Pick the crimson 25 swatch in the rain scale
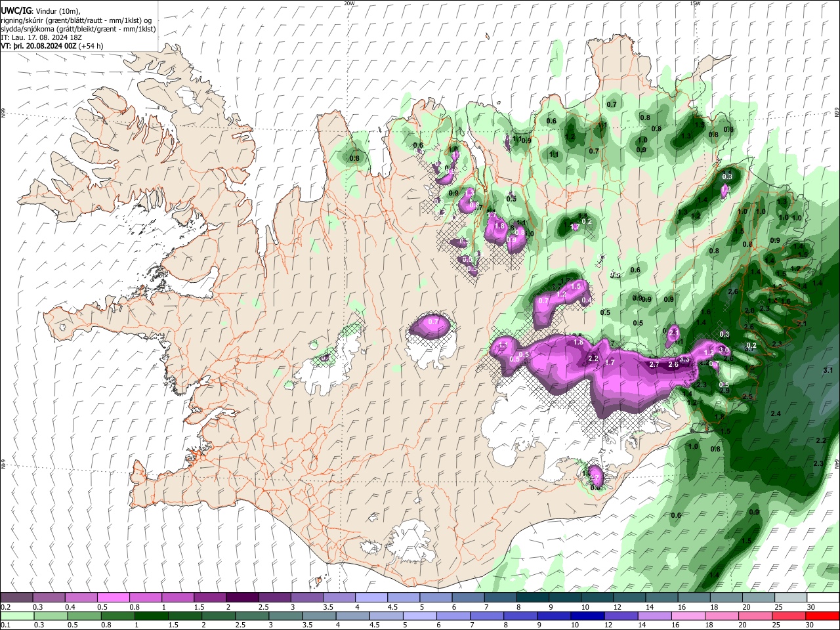Screen dimensions: 840x630 (x=789, y=616)
